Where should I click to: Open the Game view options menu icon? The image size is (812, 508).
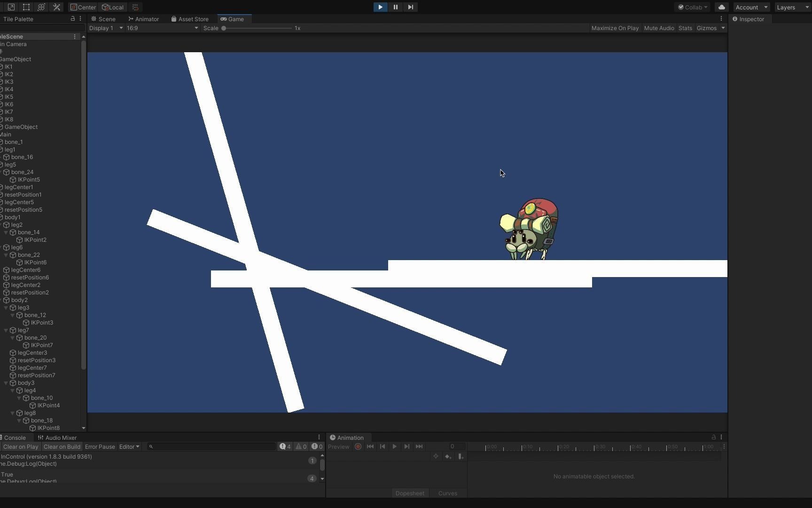coord(722,18)
